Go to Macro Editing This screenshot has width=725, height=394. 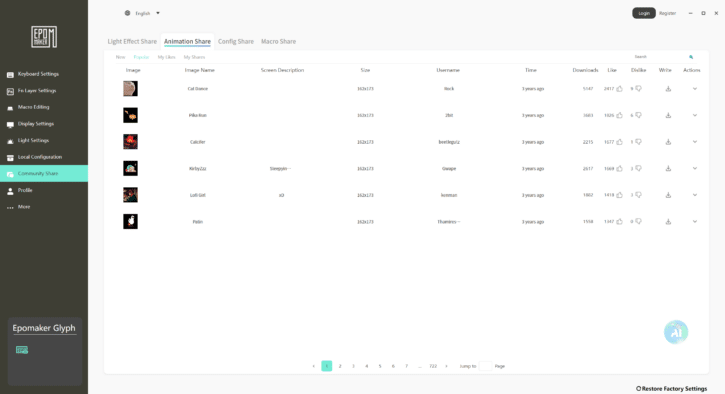[x=44, y=107]
